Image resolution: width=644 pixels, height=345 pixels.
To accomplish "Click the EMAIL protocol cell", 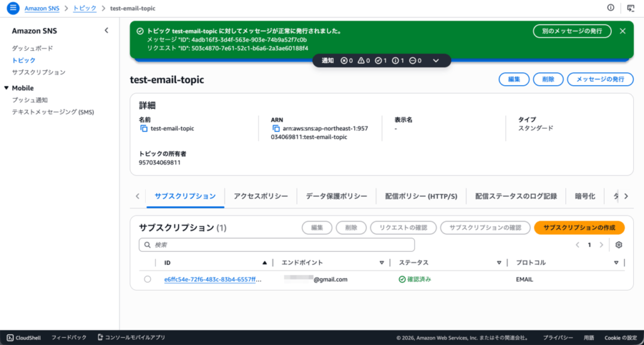I will pyautogui.click(x=525, y=279).
